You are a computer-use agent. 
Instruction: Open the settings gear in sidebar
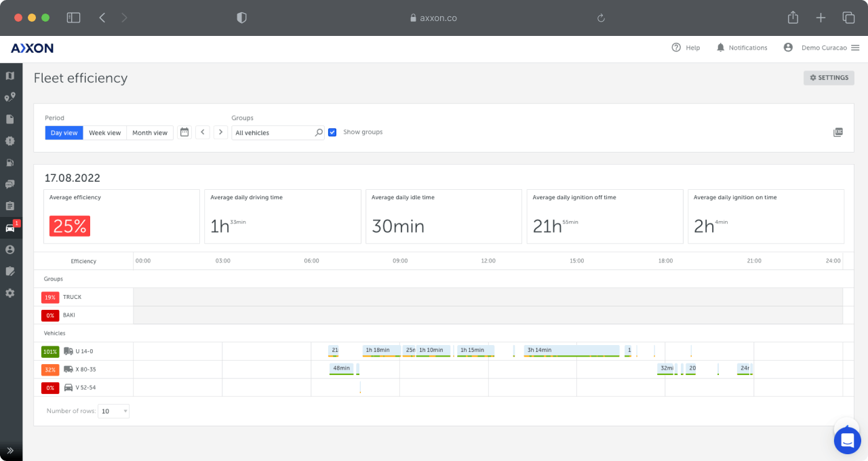click(x=9, y=293)
